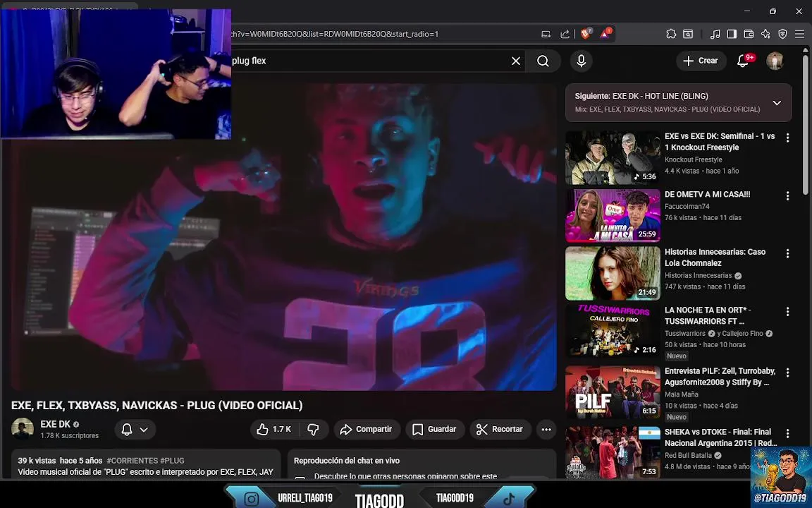Open the browser extensions puzzle icon
Screen dimensions: 812x508
coord(670,34)
